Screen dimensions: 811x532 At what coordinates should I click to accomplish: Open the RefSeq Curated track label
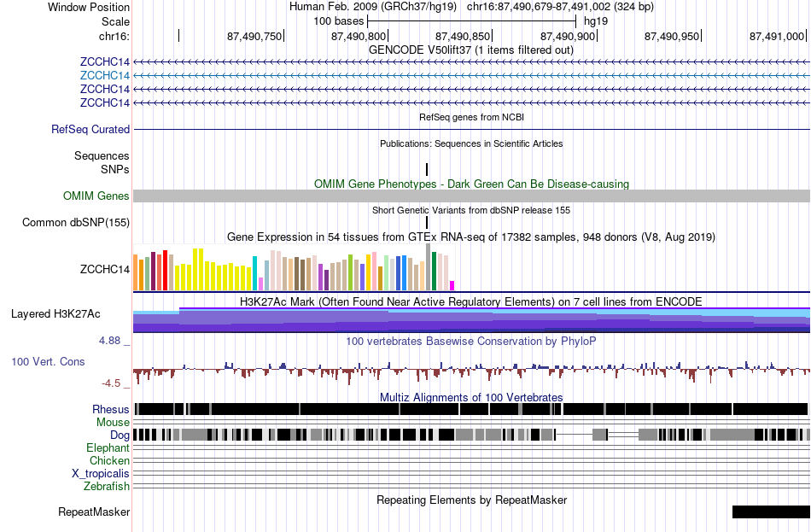(90, 130)
